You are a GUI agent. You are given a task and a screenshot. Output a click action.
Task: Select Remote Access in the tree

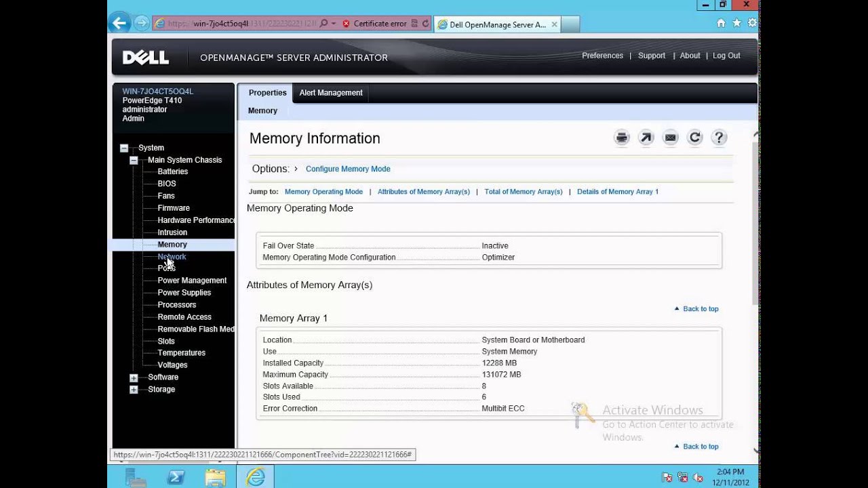184,317
